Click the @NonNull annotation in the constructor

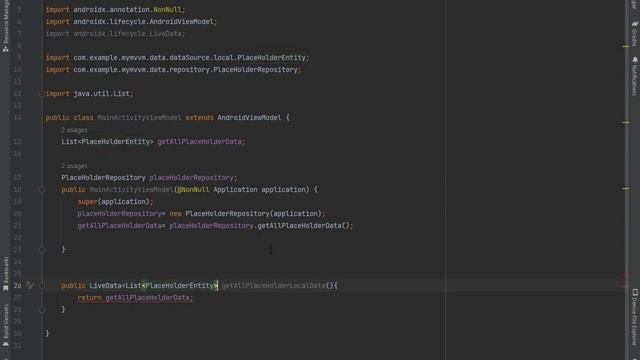[193, 190]
